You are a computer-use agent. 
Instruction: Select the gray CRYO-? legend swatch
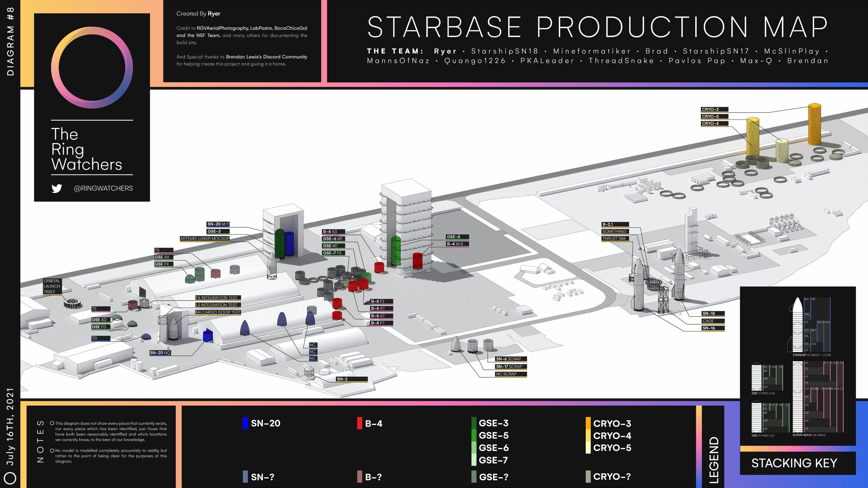588,477
